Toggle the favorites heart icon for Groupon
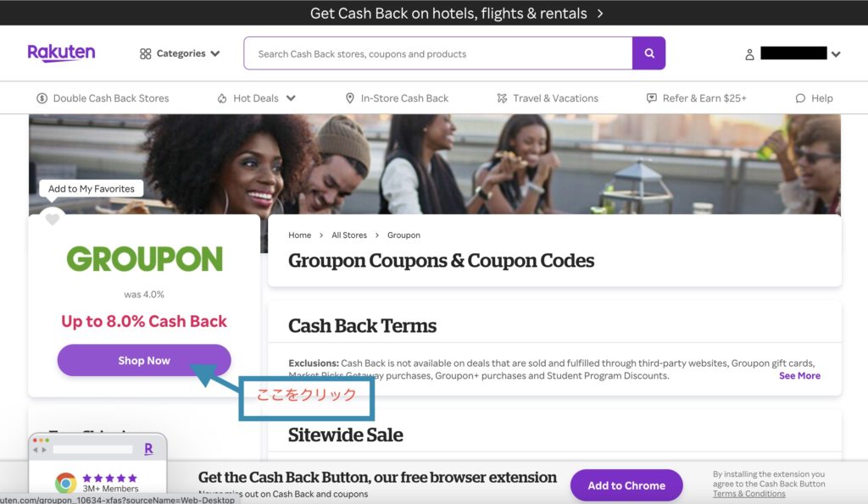Image resolution: width=868 pixels, height=504 pixels. tap(53, 219)
